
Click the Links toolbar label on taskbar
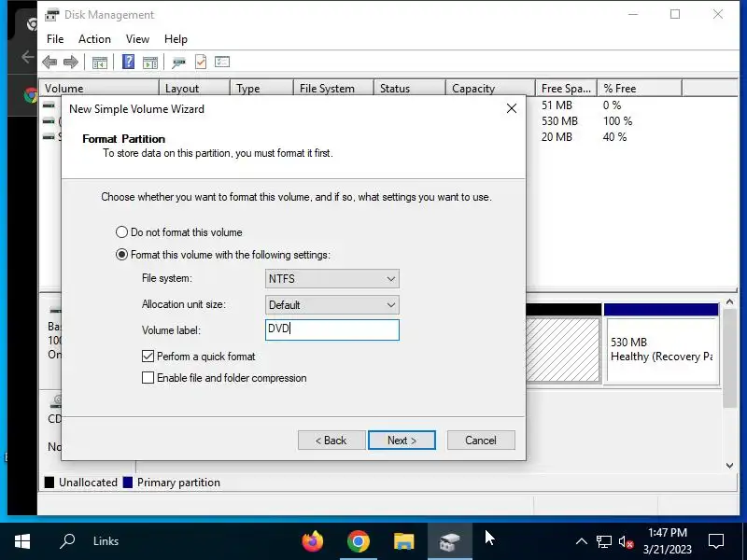tap(106, 541)
